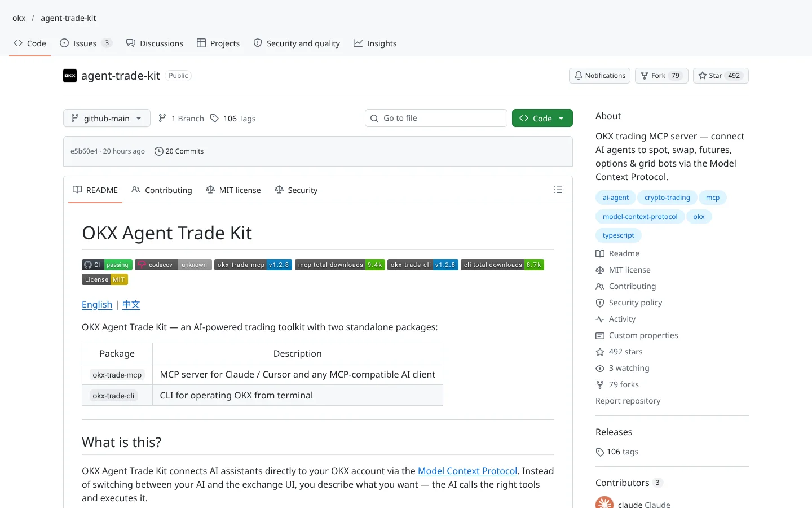Click the typescript topic tag
This screenshot has width=812, height=508.
619,235
